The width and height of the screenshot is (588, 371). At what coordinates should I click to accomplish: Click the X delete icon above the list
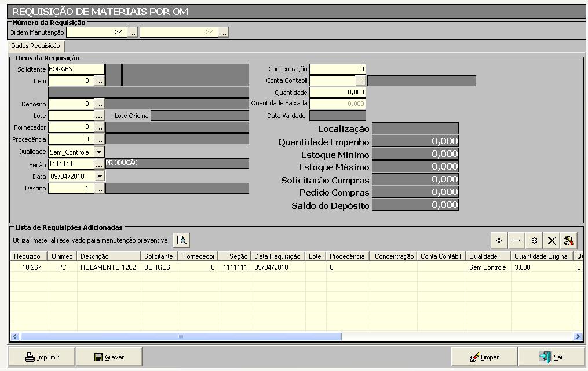[x=552, y=241]
